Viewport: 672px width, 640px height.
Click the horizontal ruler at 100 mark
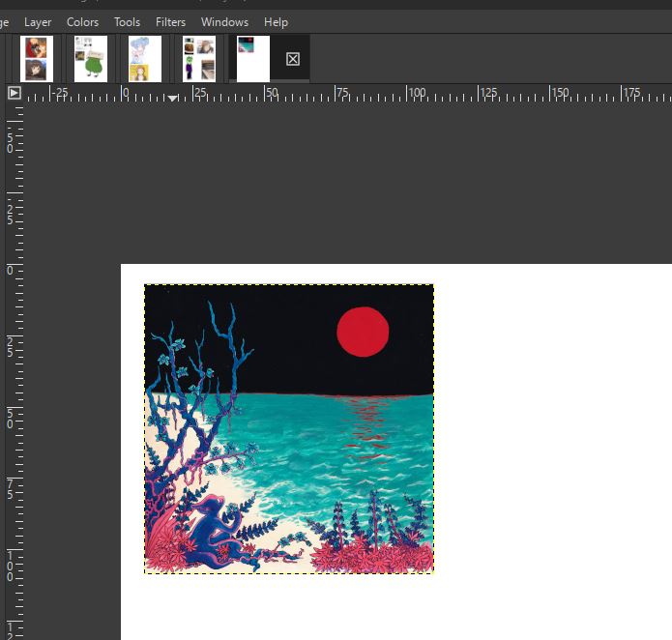pyautogui.click(x=417, y=93)
